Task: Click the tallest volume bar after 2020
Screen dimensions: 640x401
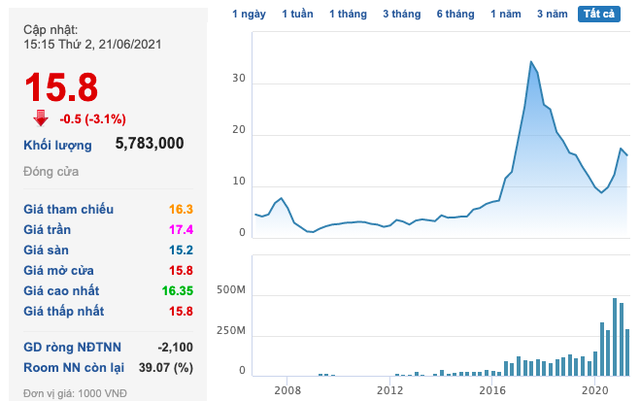Action: click(615, 337)
